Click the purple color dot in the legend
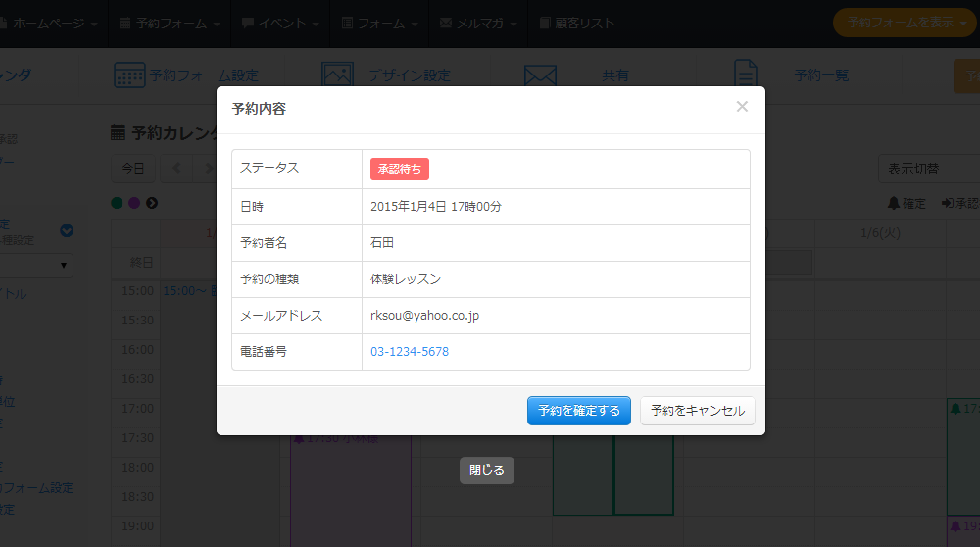 point(134,203)
